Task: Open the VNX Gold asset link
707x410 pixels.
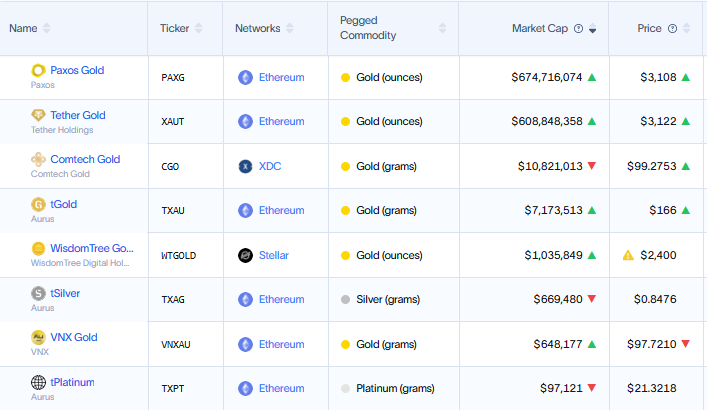Action: tap(73, 337)
